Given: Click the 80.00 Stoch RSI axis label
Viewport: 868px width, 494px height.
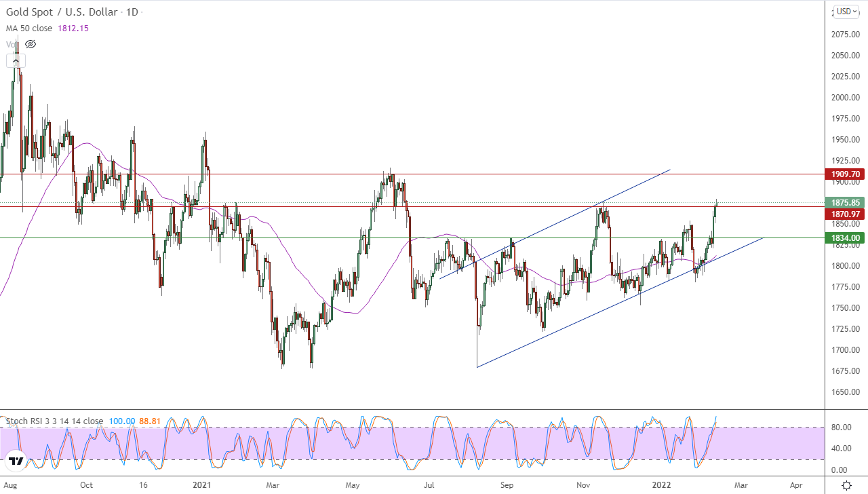Looking at the screenshot, I should tap(841, 427).
